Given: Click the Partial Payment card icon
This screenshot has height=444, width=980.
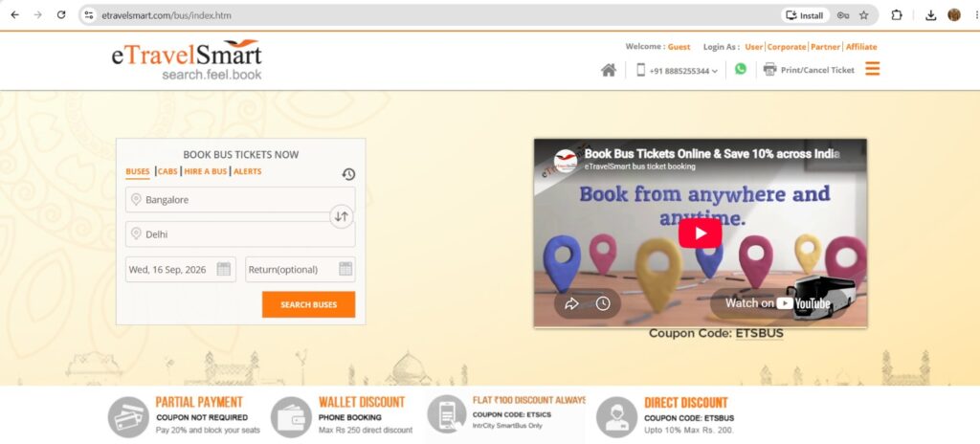Looking at the screenshot, I should (x=128, y=417).
